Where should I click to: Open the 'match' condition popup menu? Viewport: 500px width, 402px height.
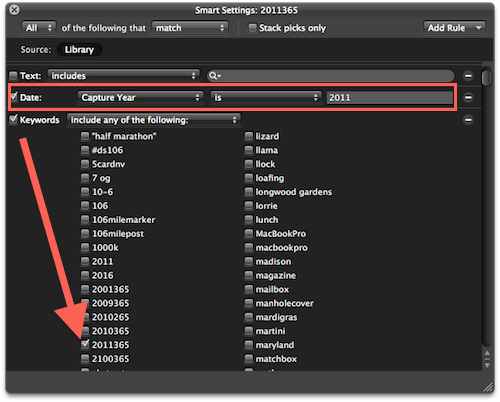[x=190, y=28]
